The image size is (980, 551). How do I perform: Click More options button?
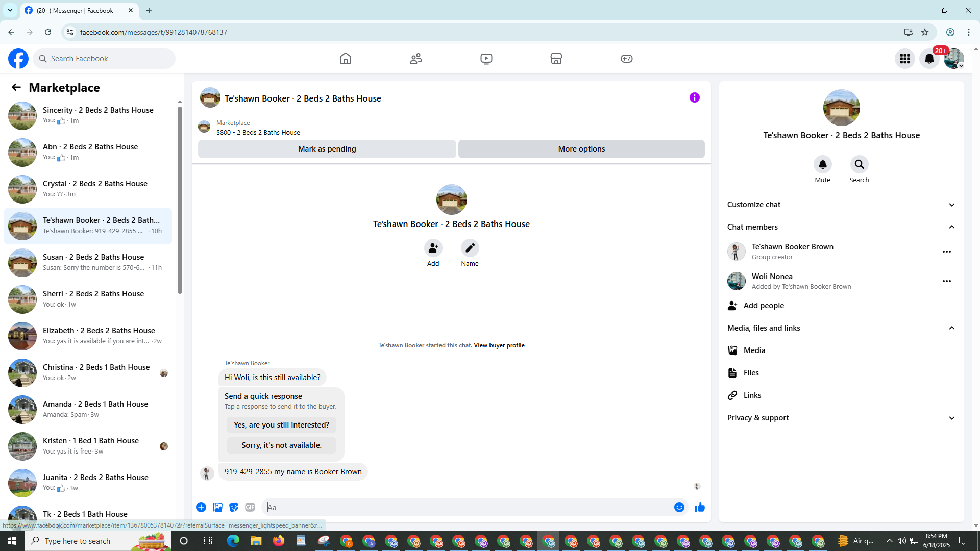581,149
